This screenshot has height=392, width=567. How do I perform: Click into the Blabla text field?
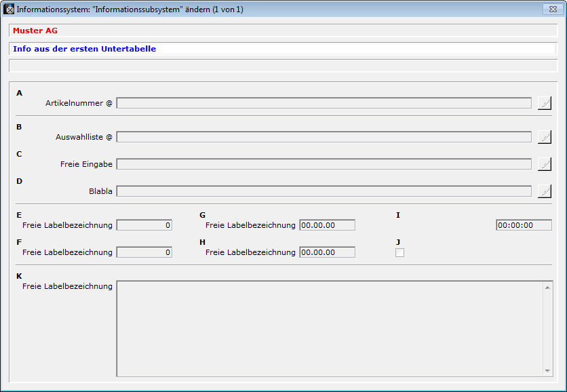(x=324, y=191)
